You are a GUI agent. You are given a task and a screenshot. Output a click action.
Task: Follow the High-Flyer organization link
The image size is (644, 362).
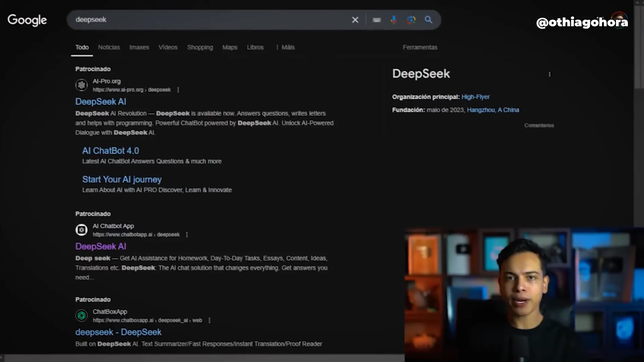tap(475, 97)
